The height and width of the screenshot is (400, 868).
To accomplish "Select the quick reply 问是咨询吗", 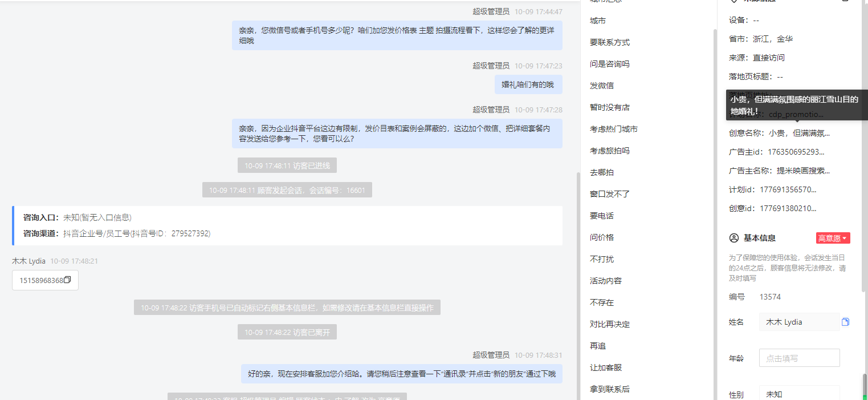I will point(610,64).
